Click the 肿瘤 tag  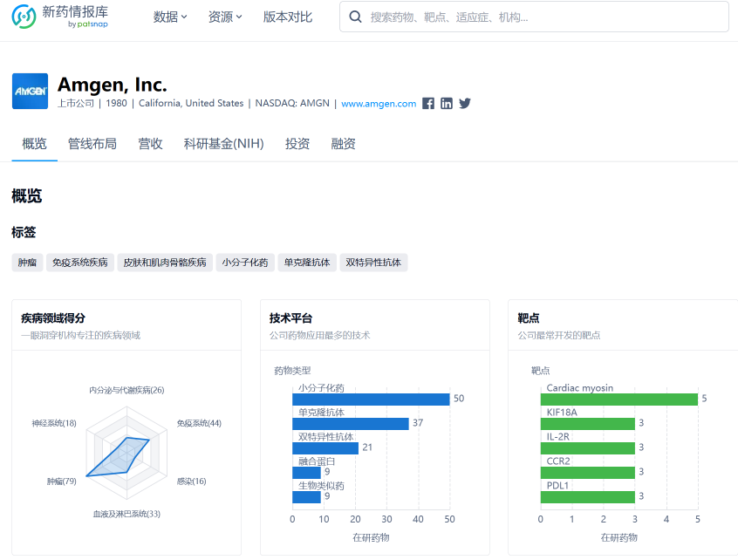[x=27, y=262]
